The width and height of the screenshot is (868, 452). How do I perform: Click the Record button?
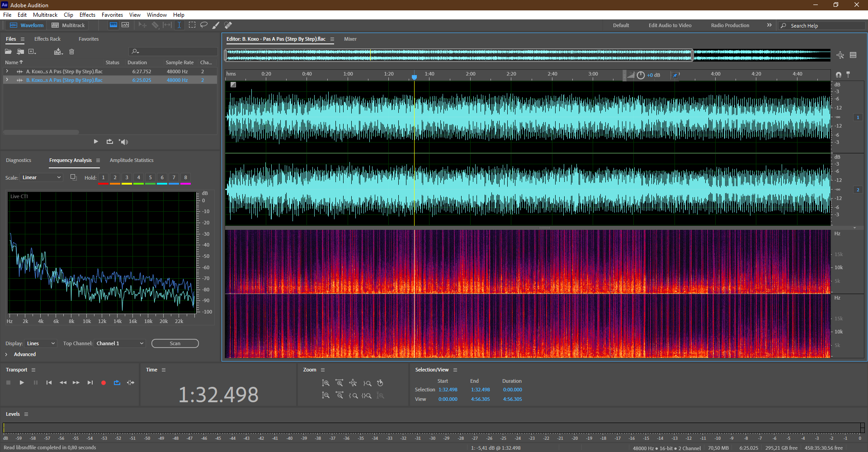[103, 383]
